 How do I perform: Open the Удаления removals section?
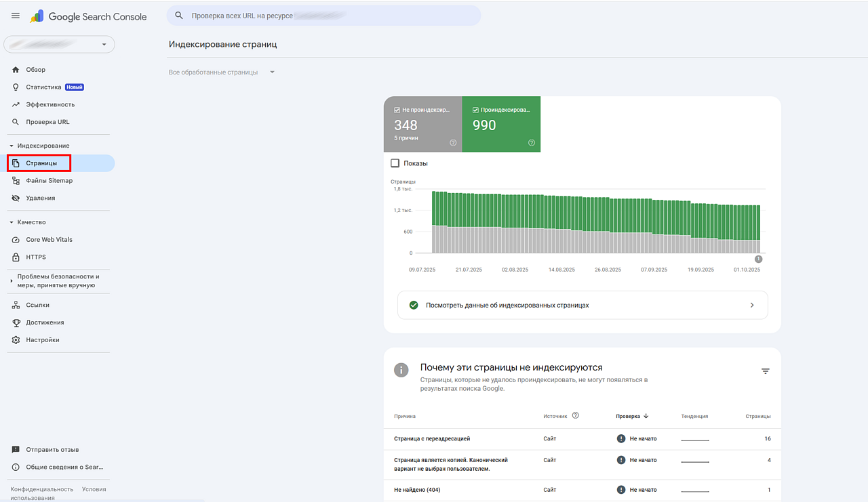(40, 198)
